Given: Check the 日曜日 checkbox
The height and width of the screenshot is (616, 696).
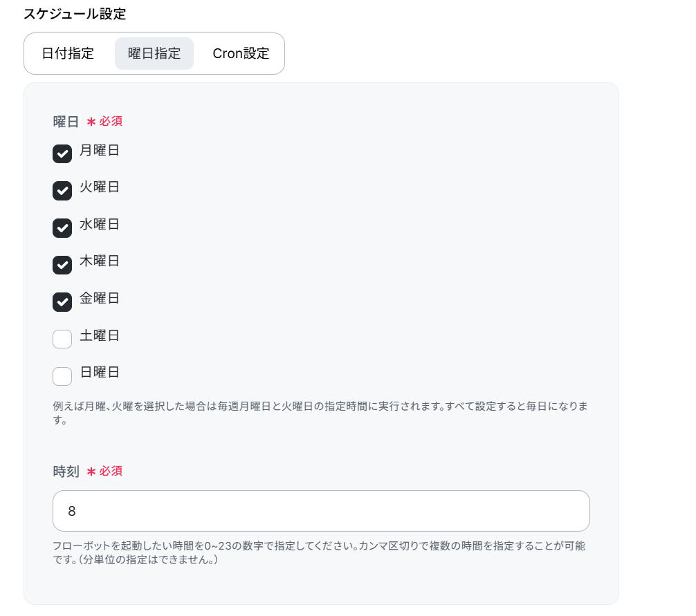Looking at the screenshot, I should pos(62,376).
